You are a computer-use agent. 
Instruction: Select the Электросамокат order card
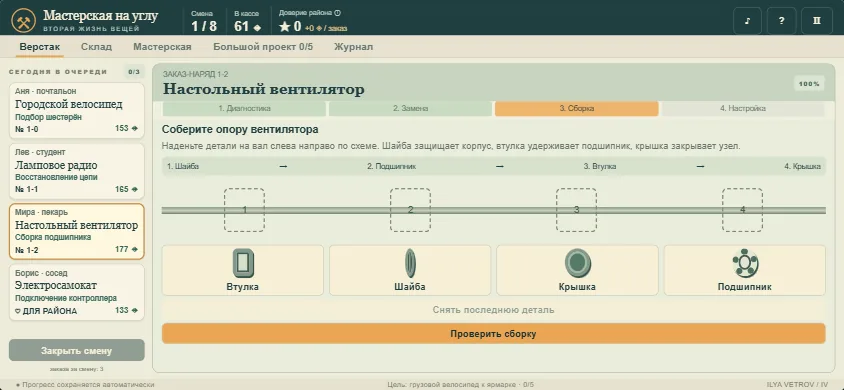tap(76, 292)
